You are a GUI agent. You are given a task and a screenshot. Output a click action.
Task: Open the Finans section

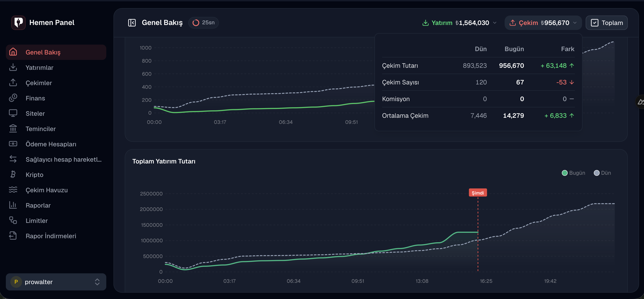coord(56,98)
